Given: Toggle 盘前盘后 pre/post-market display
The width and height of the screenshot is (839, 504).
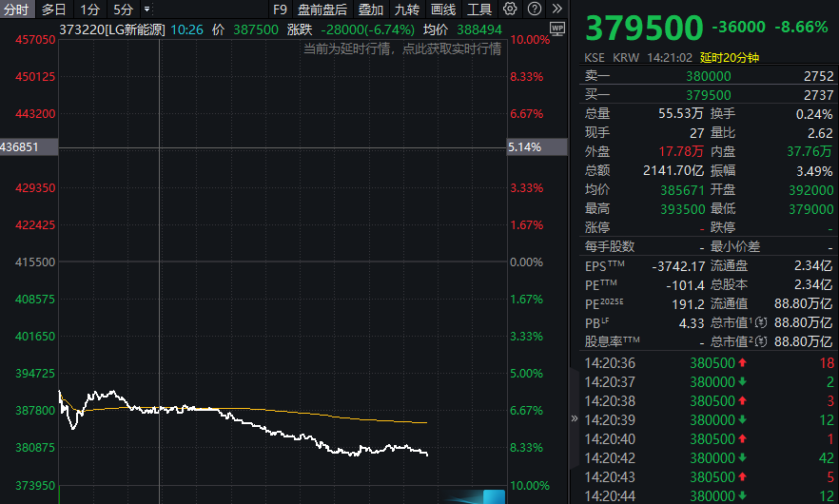Looking at the screenshot, I should [322, 10].
